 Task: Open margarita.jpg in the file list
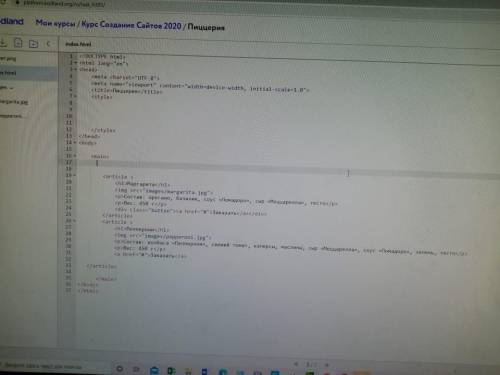pyautogui.click(x=14, y=102)
